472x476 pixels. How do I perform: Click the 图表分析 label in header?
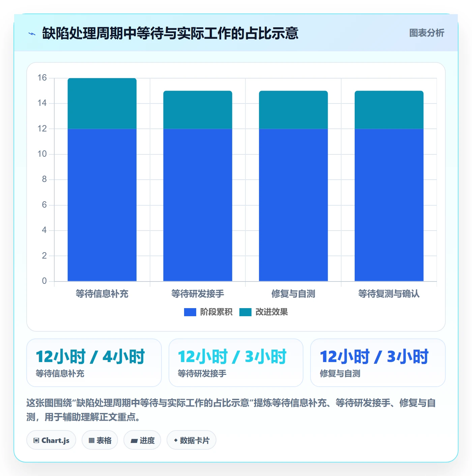[x=426, y=33]
